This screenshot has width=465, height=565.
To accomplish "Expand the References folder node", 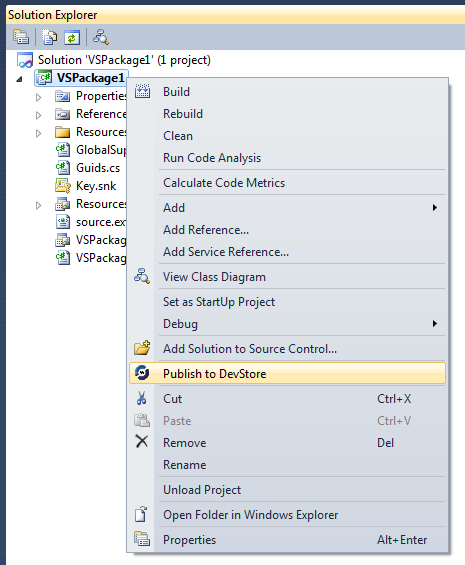I will pos(39,115).
